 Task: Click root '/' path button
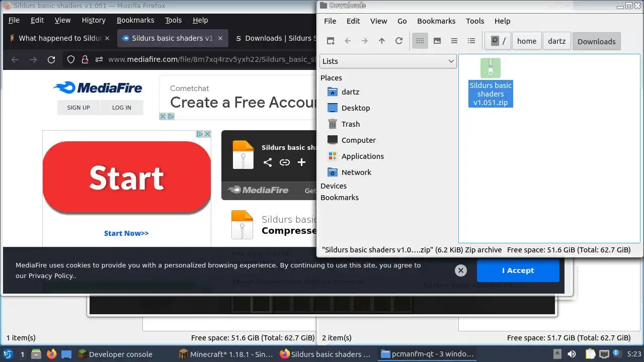(x=498, y=41)
